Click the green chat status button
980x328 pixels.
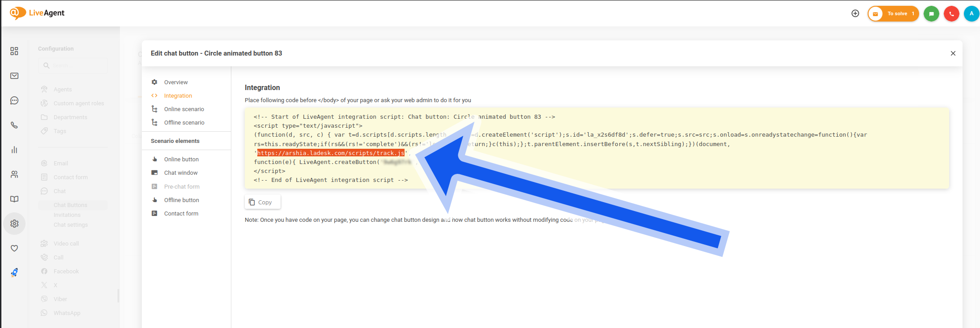931,13
